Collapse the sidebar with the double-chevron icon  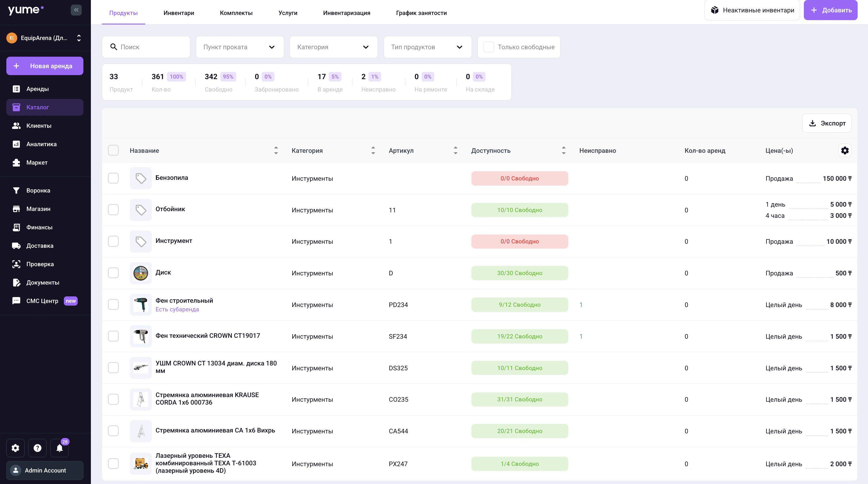(x=76, y=10)
